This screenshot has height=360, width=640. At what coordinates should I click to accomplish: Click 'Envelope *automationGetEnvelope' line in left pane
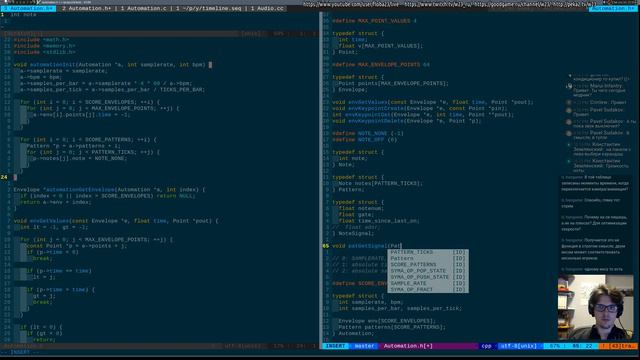point(109,189)
